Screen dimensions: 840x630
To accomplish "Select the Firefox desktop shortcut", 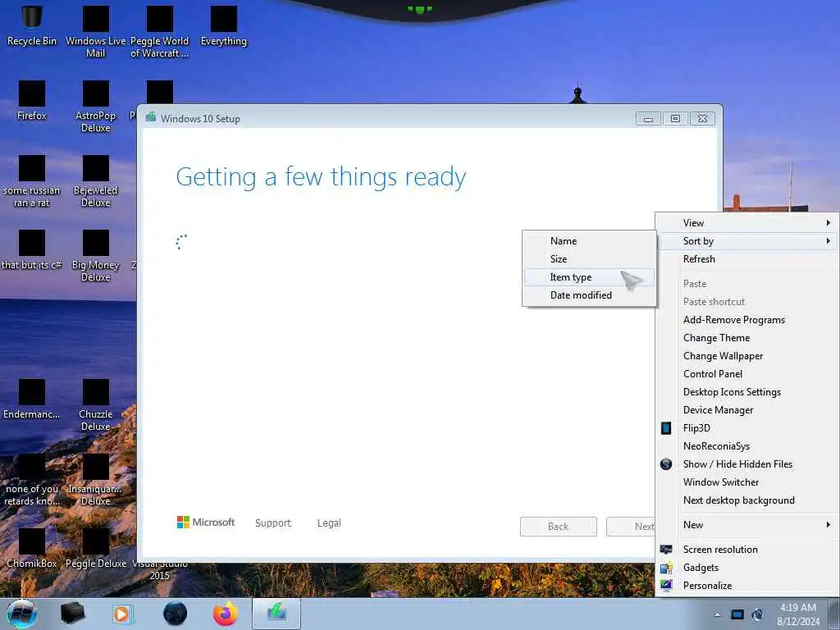I will click(x=32, y=101).
